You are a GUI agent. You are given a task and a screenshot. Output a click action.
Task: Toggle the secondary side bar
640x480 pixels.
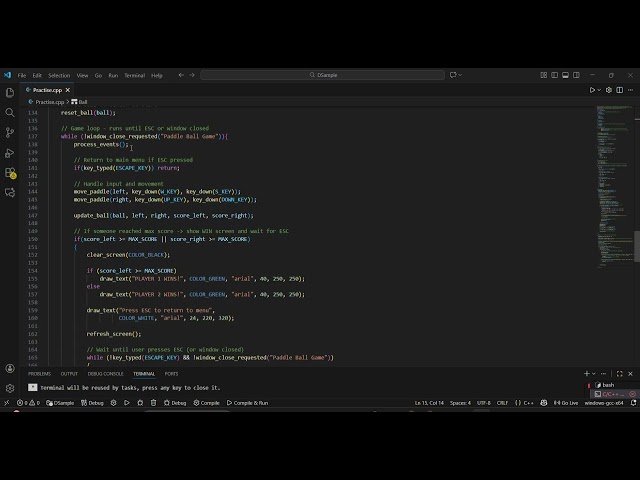tap(576, 75)
